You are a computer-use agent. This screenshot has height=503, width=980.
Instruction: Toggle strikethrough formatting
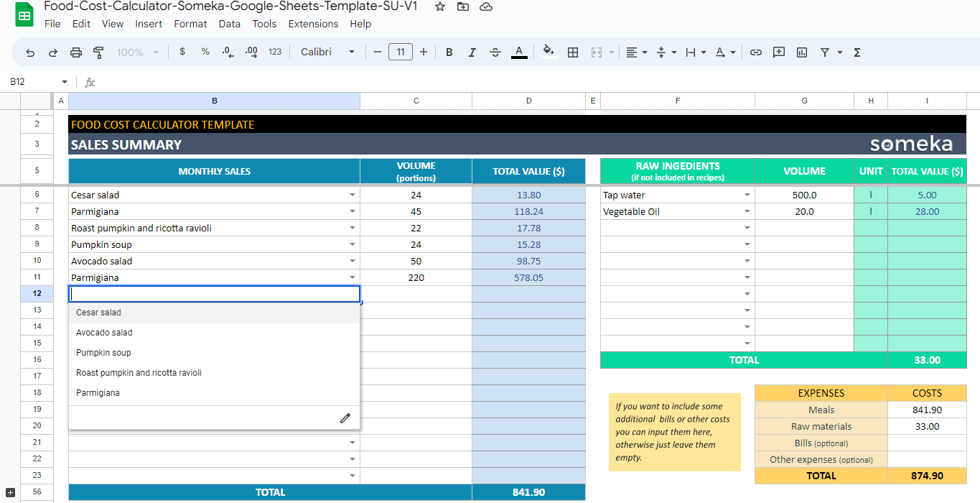[495, 52]
